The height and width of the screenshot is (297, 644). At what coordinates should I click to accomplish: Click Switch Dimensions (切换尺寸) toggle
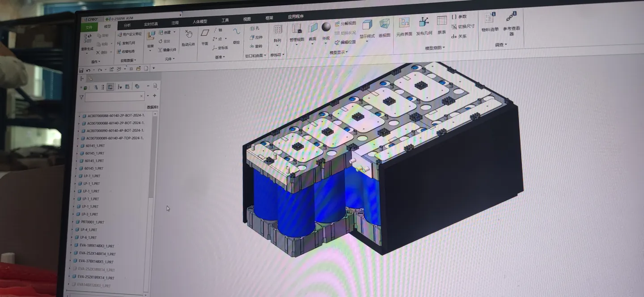(463, 26)
